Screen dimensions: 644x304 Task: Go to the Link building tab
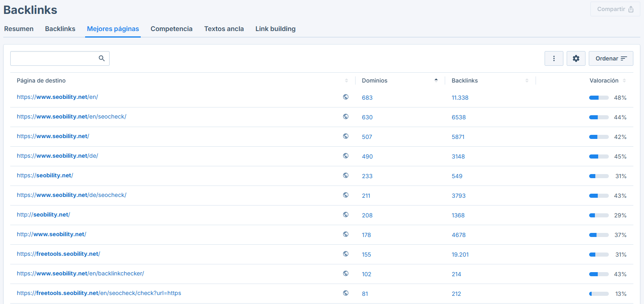pyautogui.click(x=275, y=29)
